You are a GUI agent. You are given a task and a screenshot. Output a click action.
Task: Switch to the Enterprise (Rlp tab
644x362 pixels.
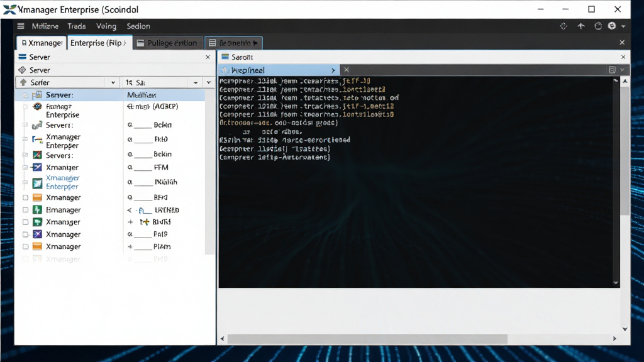(x=99, y=43)
